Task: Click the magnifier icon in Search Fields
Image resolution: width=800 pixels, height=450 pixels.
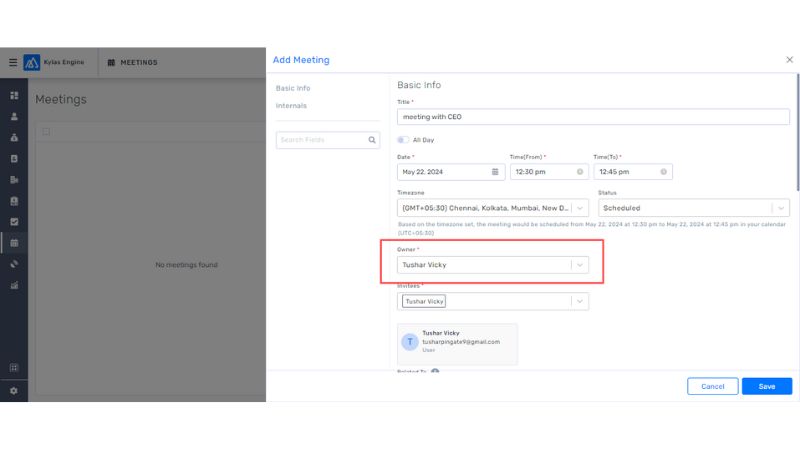Action: coord(372,140)
